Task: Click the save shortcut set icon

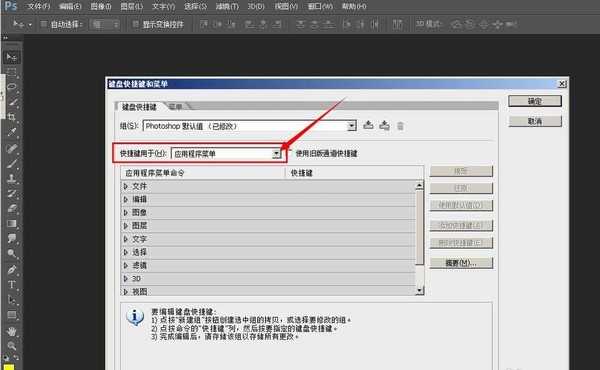Action: coord(368,125)
